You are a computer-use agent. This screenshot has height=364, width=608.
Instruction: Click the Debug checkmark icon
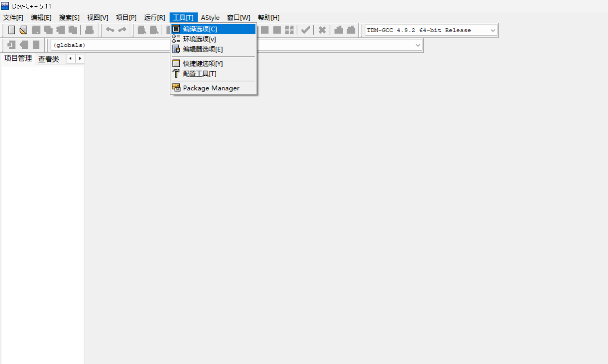click(x=306, y=30)
